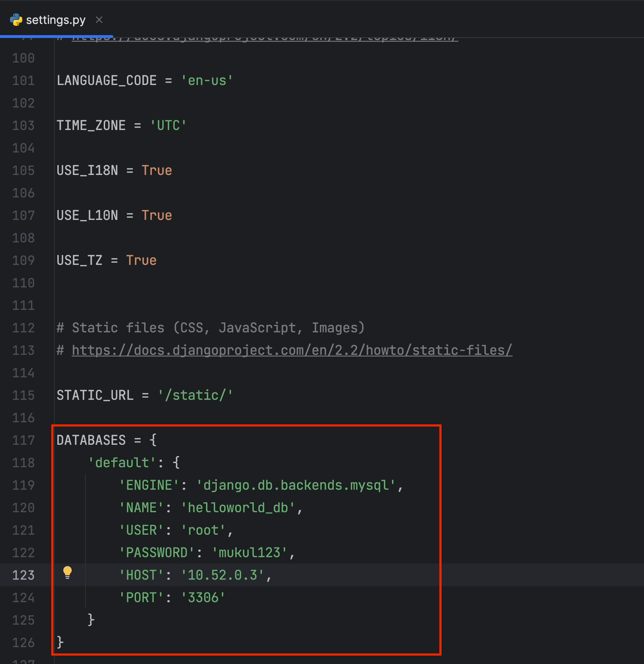This screenshot has height=664, width=644.
Task: Click the DATABASES variable name
Action: click(91, 440)
